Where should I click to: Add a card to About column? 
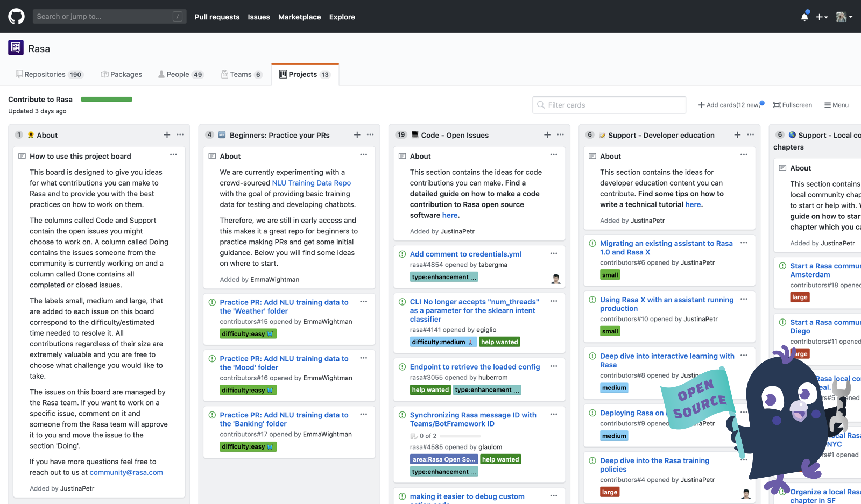pos(167,135)
